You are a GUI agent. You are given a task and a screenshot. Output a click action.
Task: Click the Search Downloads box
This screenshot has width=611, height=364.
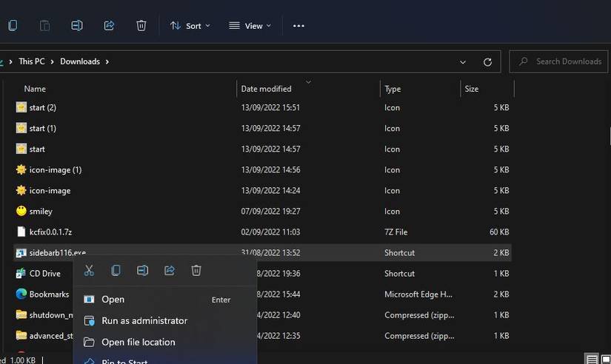pos(568,61)
